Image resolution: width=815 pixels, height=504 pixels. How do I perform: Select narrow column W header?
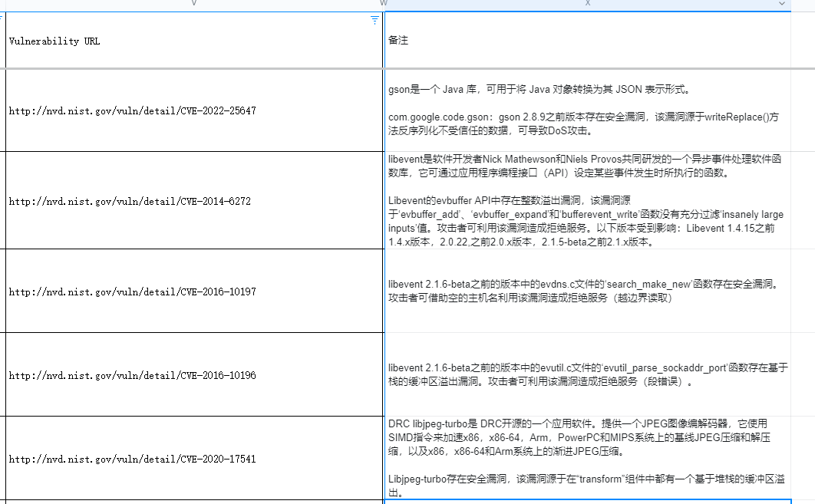point(383,4)
